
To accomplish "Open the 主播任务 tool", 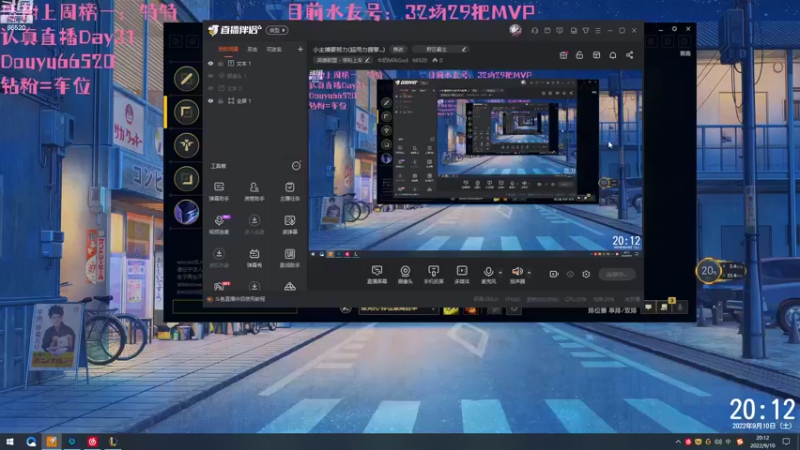I will [x=289, y=191].
